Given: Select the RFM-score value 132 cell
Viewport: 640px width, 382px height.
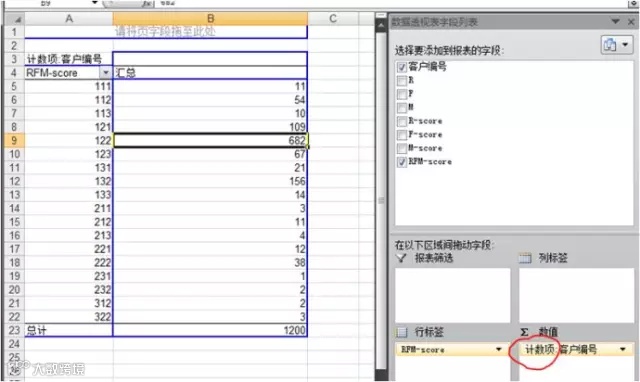Looking at the screenshot, I should click(x=69, y=181).
